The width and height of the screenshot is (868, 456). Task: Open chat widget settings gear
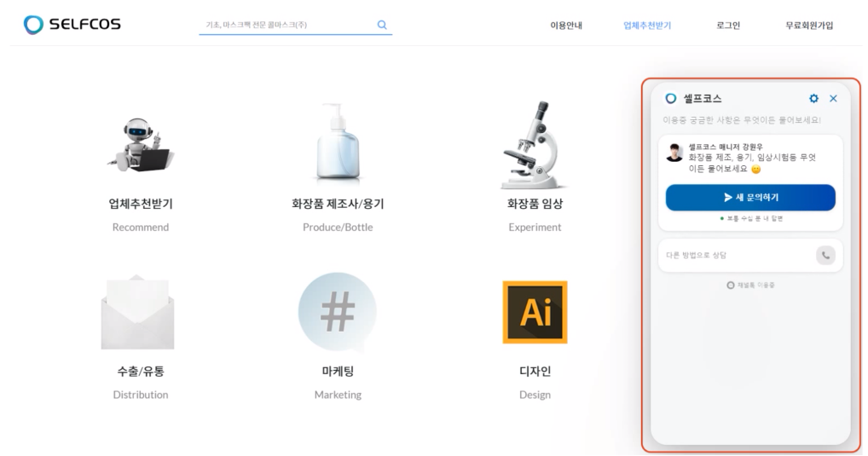point(813,99)
